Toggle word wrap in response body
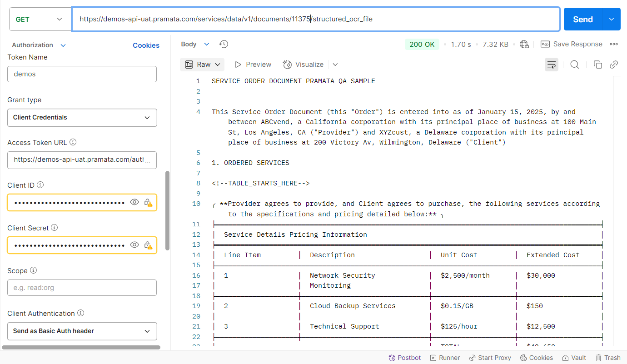Image resolution: width=627 pixels, height=364 pixels. (x=552, y=65)
